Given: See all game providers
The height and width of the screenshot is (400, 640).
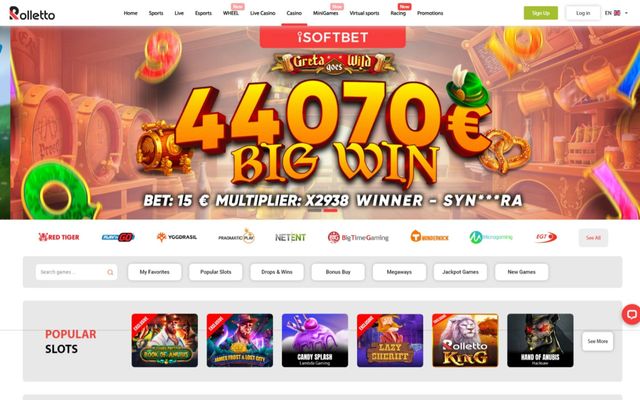Looking at the screenshot, I should 593,238.
